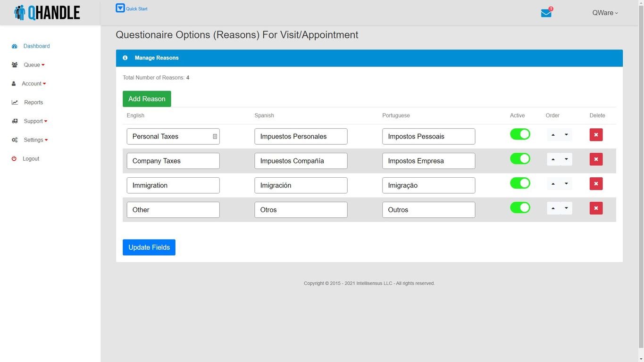Screen dimensions: 644x362
Task: Turn off the Other reason toggle
Action: (520, 208)
